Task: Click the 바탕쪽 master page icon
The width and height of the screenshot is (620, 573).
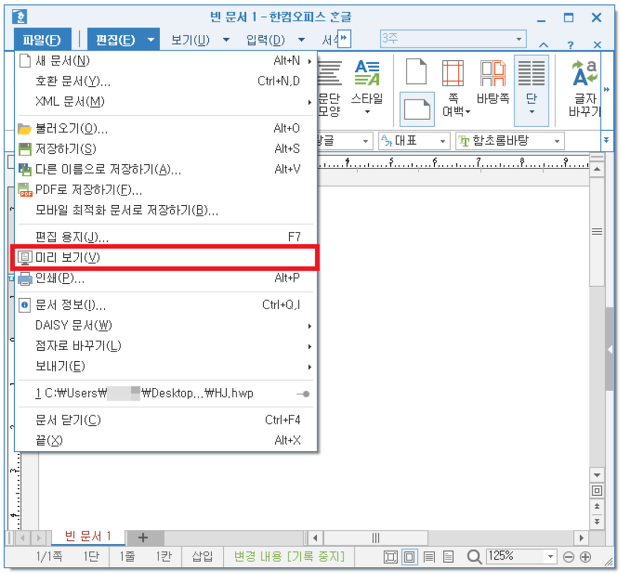Action: click(493, 82)
